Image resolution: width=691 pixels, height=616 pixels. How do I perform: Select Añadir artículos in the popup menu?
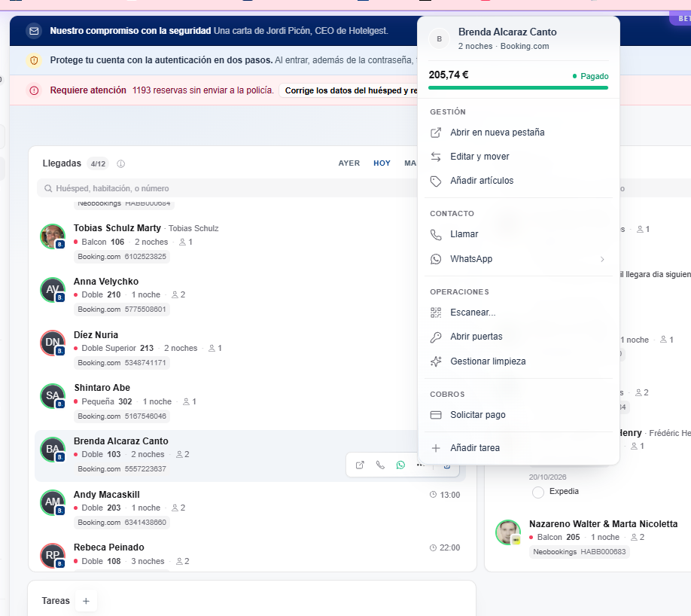[x=518, y=181]
